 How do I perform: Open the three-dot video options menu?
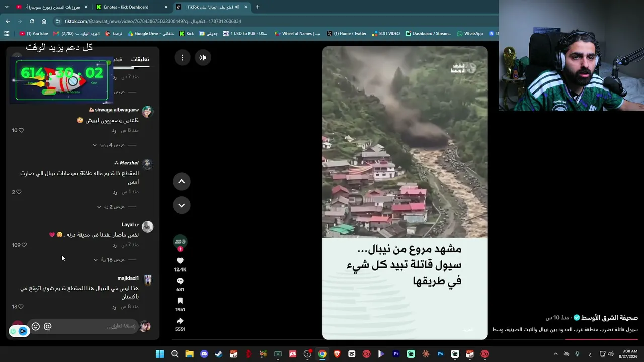click(182, 58)
